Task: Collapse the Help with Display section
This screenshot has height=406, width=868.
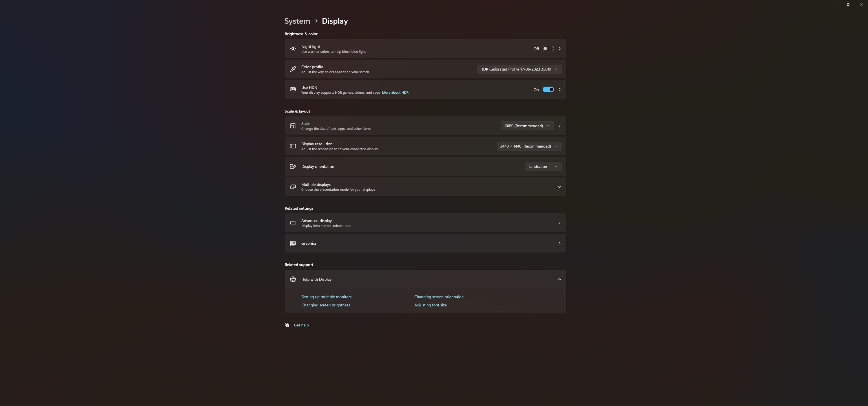Action: point(559,279)
